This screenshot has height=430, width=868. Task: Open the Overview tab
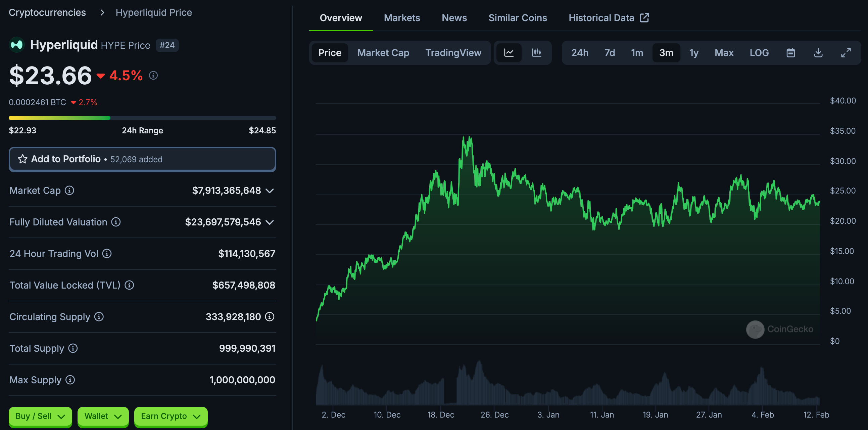(341, 17)
